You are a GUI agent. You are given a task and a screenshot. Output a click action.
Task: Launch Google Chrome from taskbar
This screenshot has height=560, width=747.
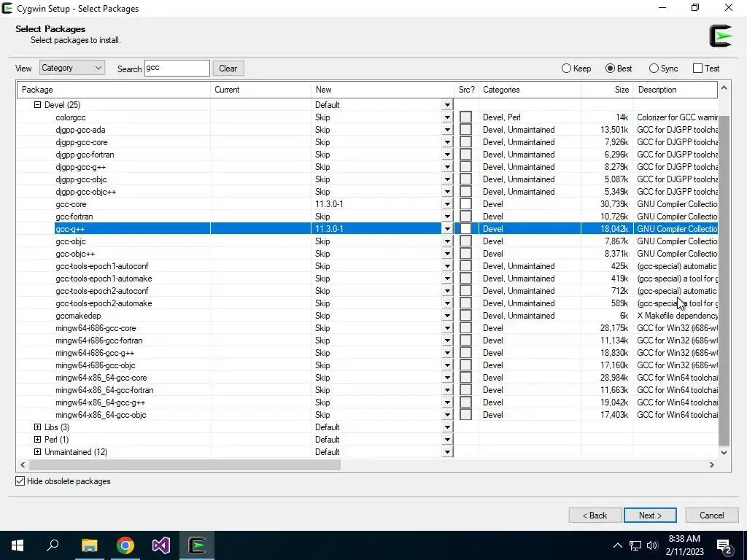125,545
